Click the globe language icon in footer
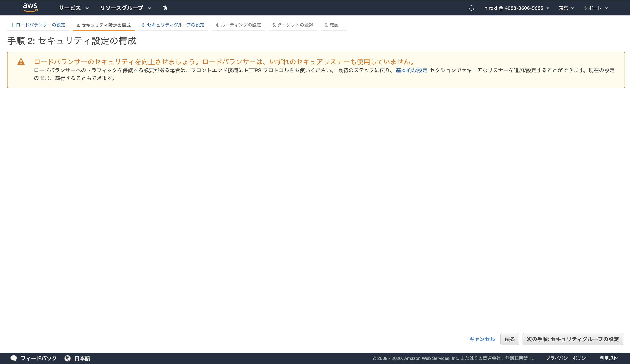 [x=68, y=358]
